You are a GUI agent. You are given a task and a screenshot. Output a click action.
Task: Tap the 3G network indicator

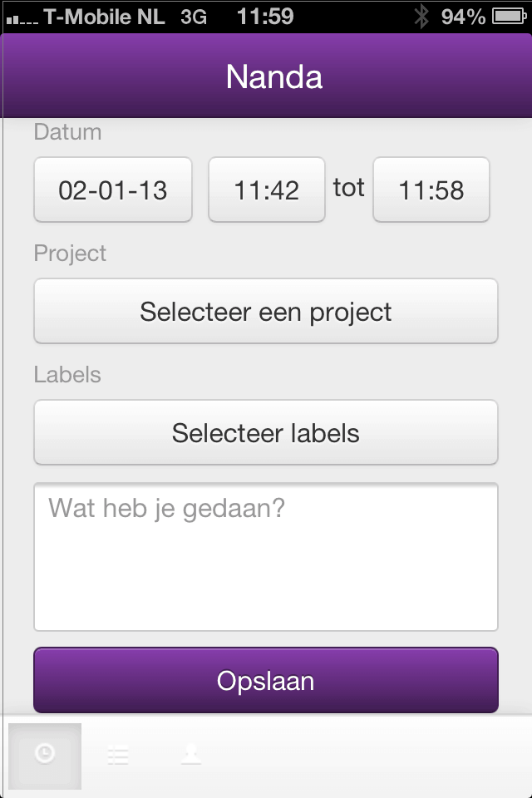[x=194, y=17]
